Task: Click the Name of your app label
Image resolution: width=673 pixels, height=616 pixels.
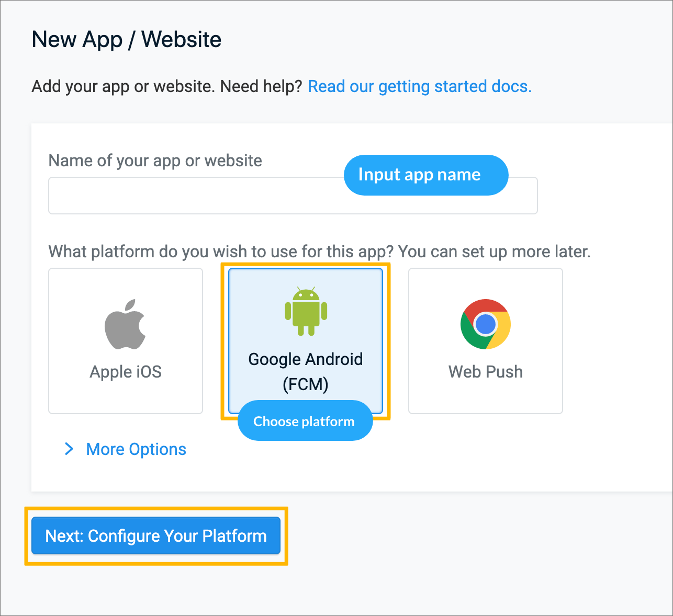Action: pos(155,161)
